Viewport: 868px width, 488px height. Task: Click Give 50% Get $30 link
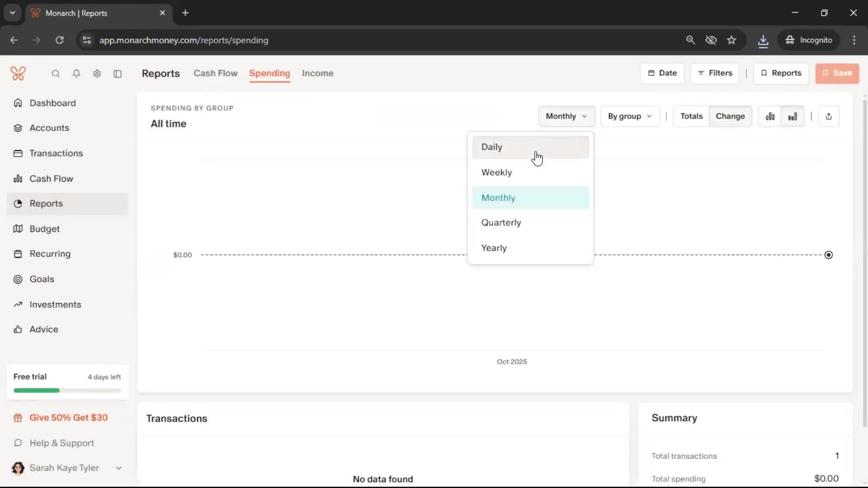tap(68, 418)
